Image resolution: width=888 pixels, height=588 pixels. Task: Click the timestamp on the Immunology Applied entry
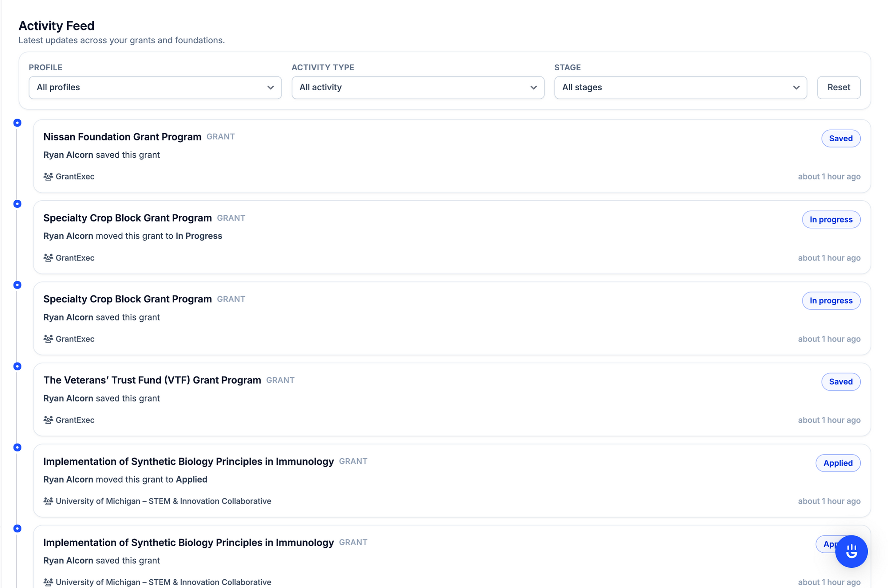[x=829, y=501]
